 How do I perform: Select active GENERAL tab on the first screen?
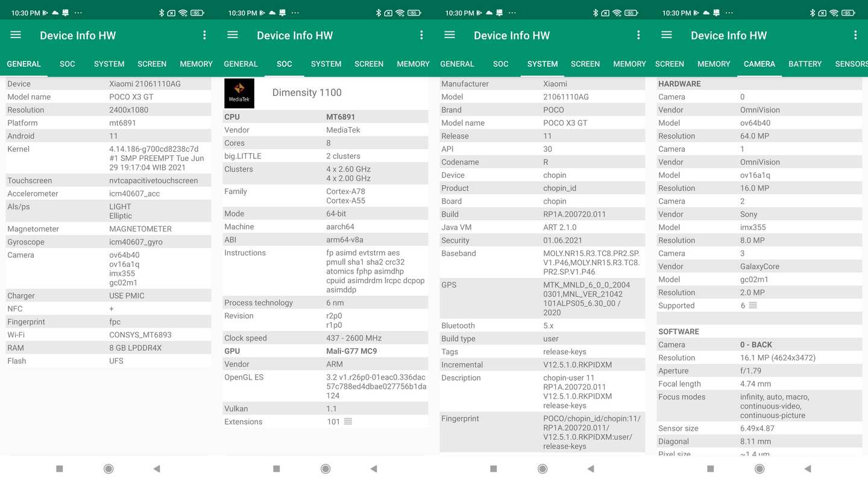(x=24, y=64)
